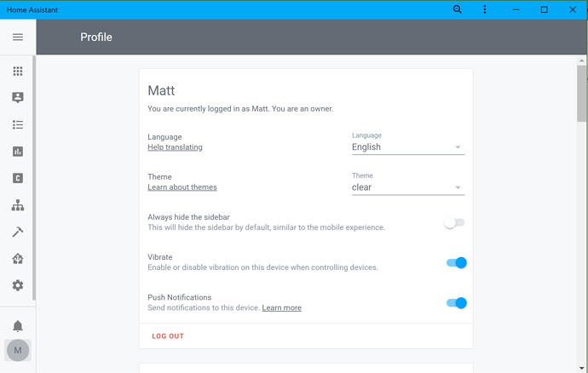588x373 pixels.
Task: Open Developer Tools hammer icon
Action: click(18, 232)
